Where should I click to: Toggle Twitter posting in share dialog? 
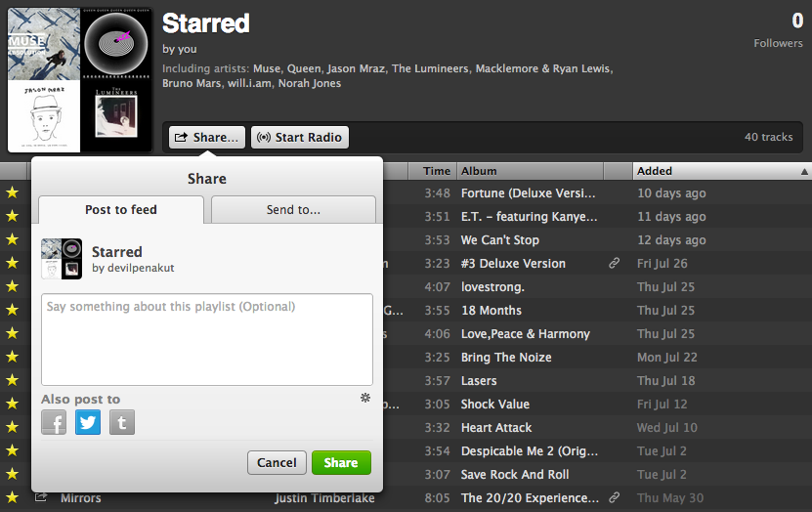[88, 422]
